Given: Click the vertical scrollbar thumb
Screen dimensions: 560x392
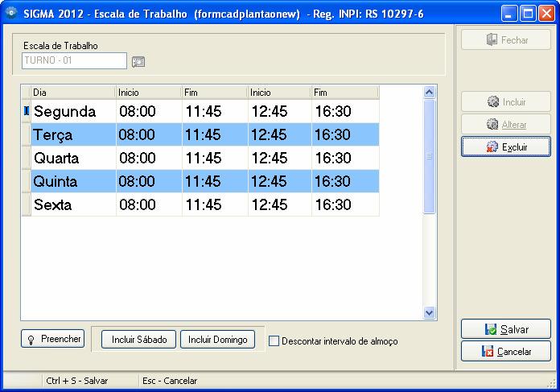Looking at the screenshot, I should tap(429, 156).
